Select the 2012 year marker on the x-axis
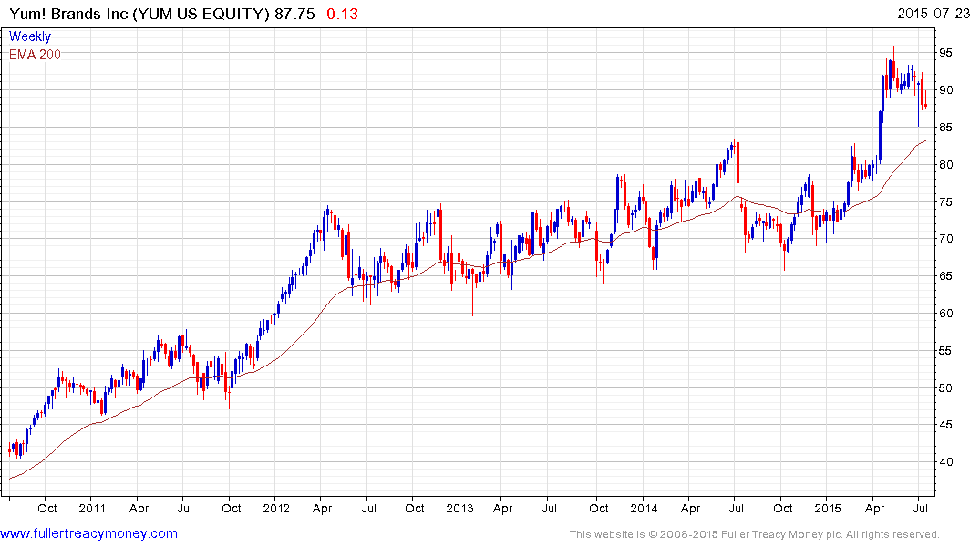The height and width of the screenshot is (547, 980). coord(277,508)
